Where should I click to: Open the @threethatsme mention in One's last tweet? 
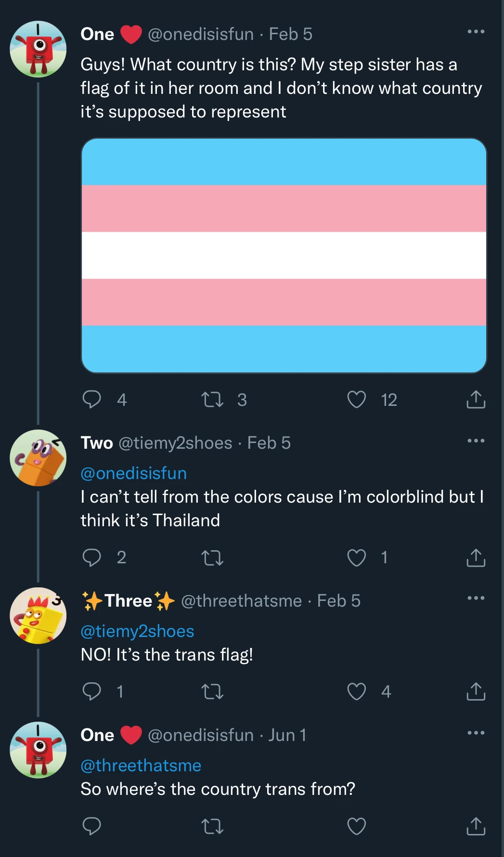[x=141, y=765]
